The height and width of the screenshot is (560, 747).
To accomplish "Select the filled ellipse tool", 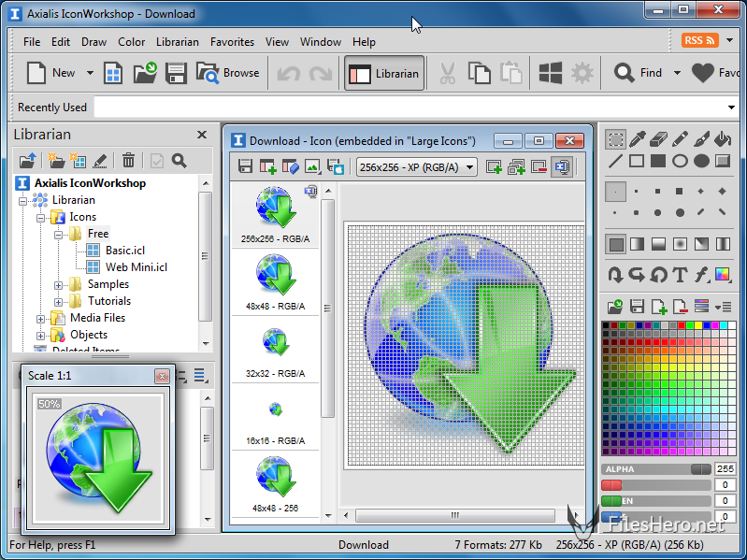I will (701, 161).
